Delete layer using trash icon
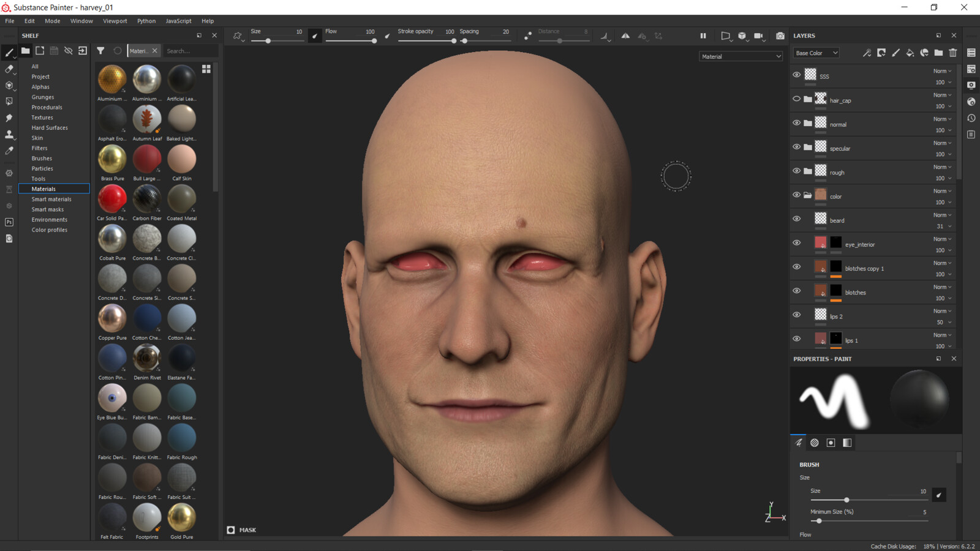The width and height of the screenshot is (980, 551). pos(953,53)
